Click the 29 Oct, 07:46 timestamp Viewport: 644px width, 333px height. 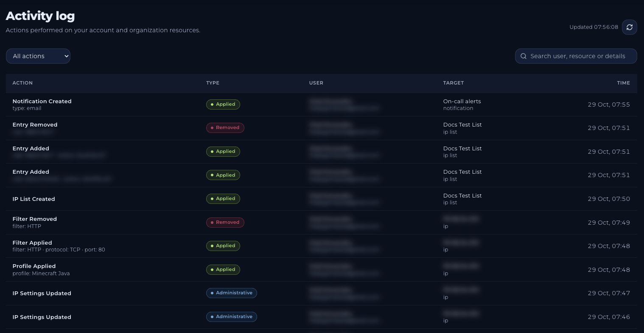pos(609,317)
